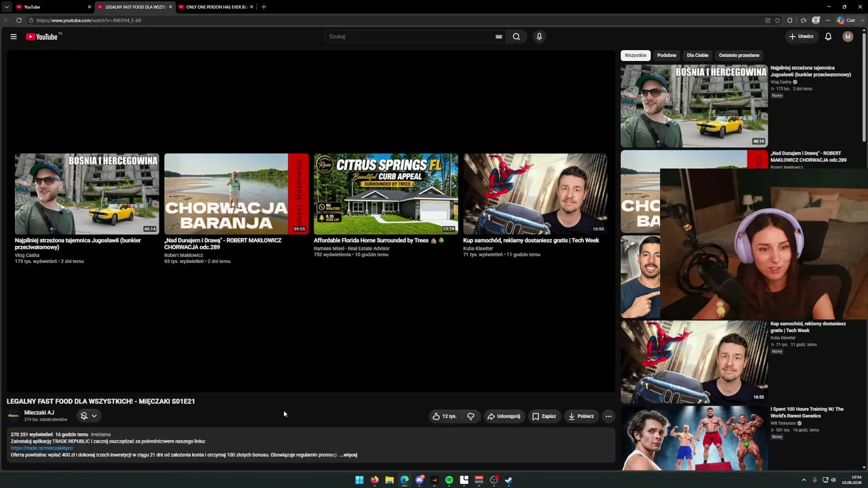This screenshot has width=868, height=488.
Task: Start voice search with microphone
Action: tap(539, 37)
